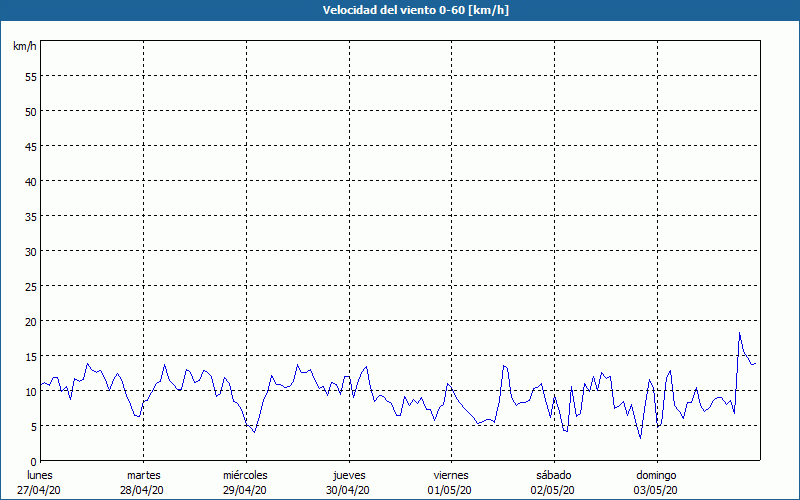Viewport: 800px width, 500px height.
Task: Click the '50' y-axis value
Action: [x=31, y=112]
